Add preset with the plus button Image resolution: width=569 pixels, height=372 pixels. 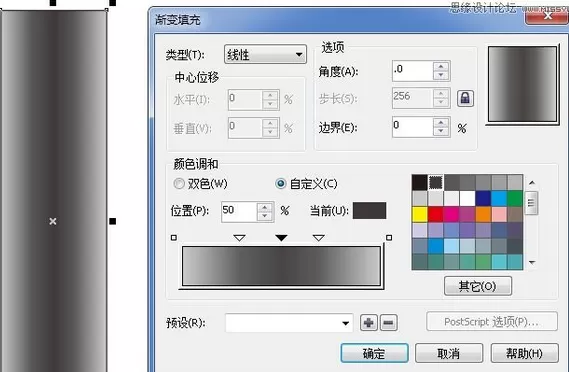click(369, 323)
